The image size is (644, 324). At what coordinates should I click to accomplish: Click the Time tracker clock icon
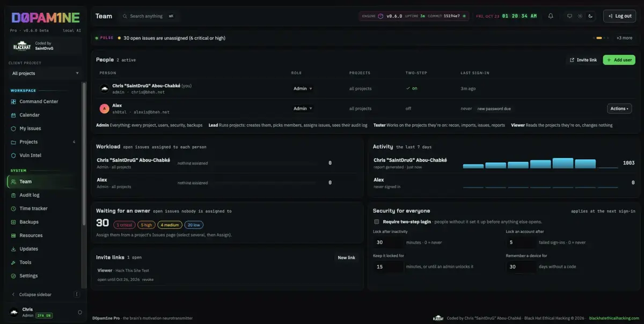(x=14, y=208)
